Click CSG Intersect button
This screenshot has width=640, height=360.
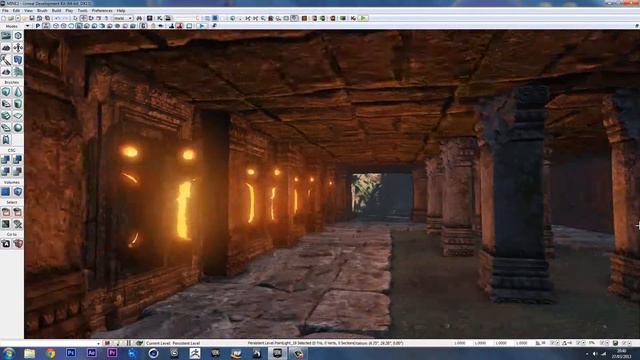click(x=6, y=171)
